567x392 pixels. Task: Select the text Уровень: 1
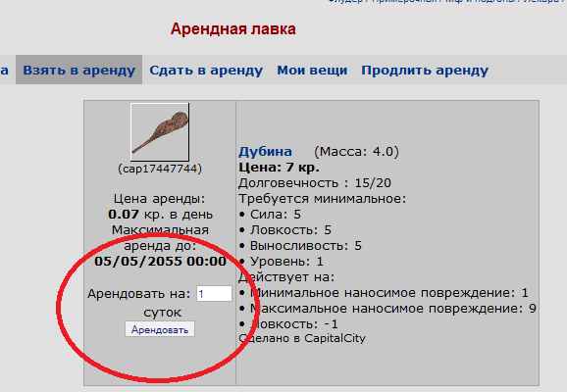coord(286,262)
